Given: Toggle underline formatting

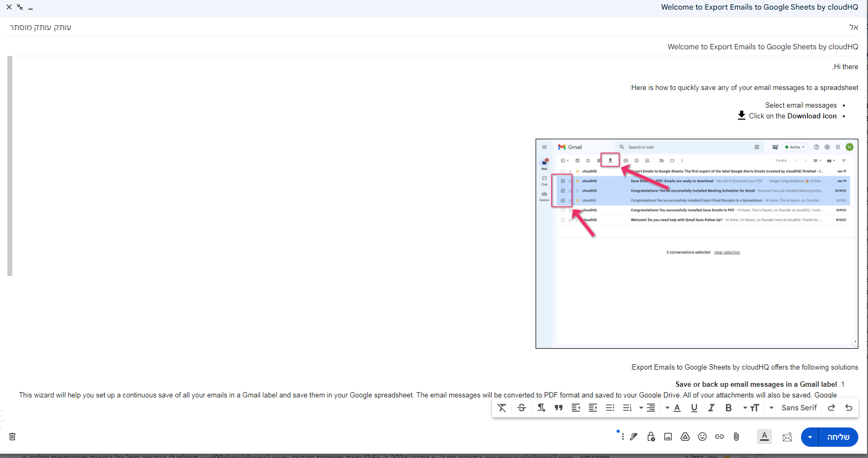Looking at the screenshot, I should click(x=694, y=408).
